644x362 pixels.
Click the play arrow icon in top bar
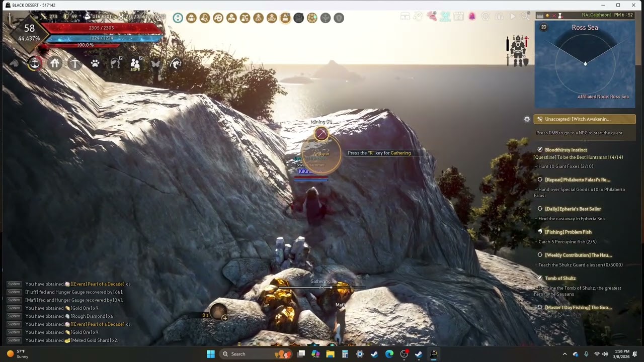click(513, 17)
